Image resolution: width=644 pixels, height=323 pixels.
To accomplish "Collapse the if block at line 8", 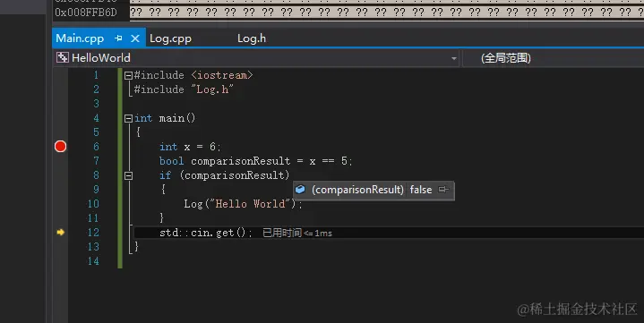I will pyautogui.click(x=129, y=175).
